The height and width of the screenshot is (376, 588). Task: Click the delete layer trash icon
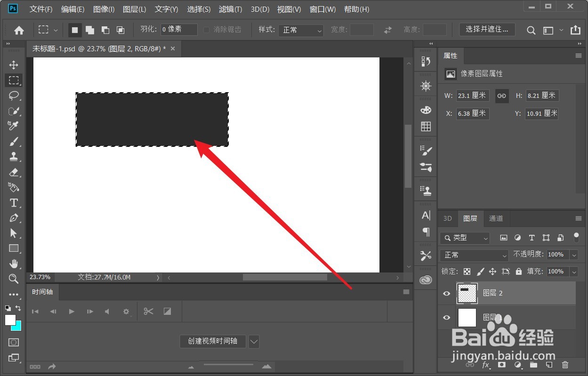coord(565,365)
